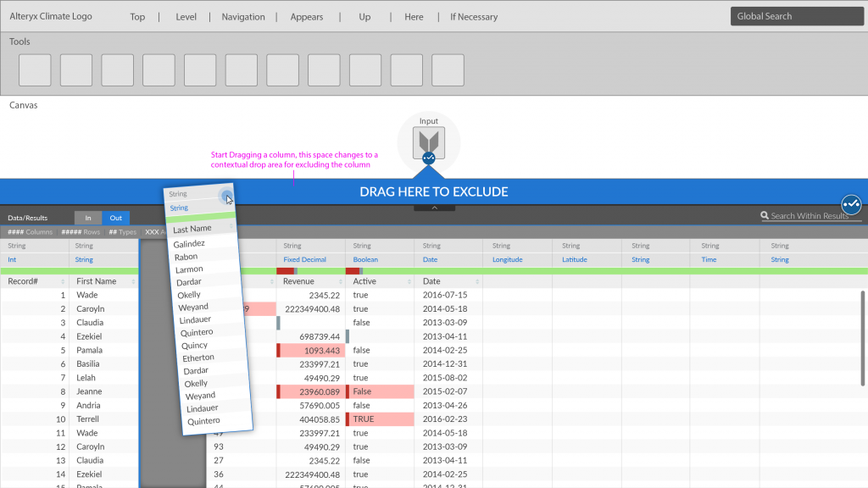Image resolution: width=868 pixels, height=488 pixels.
Task: Collapse the exclude area using the chevron
Action: click(434, 207)
